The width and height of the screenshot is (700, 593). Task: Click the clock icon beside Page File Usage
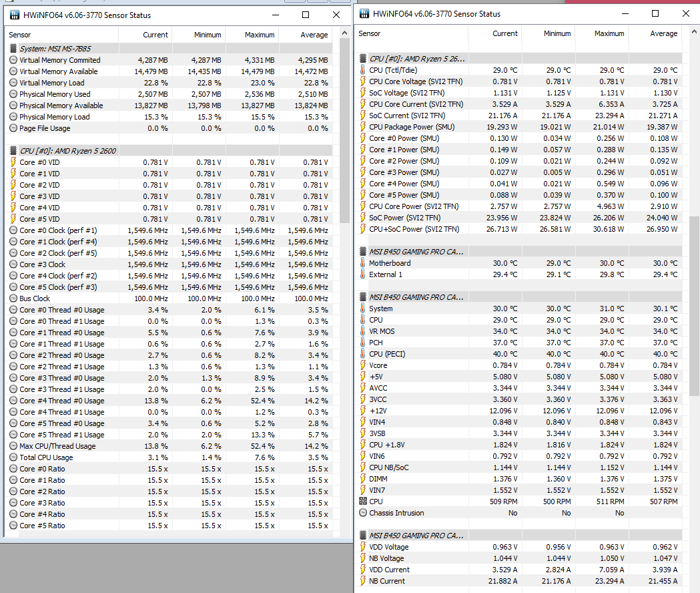coord(13,128)
